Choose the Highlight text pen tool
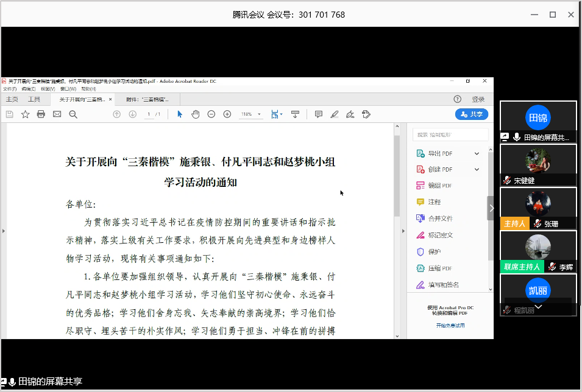 point(335,114)
